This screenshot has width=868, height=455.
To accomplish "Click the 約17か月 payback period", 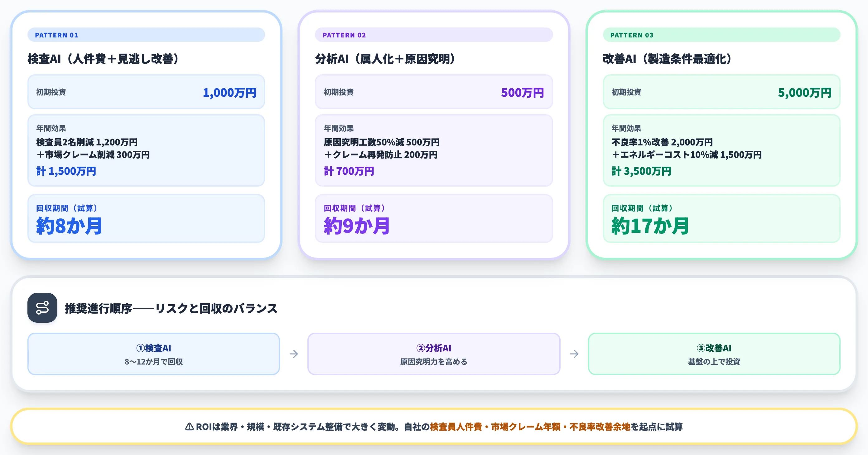I will (x=650, y=226).
